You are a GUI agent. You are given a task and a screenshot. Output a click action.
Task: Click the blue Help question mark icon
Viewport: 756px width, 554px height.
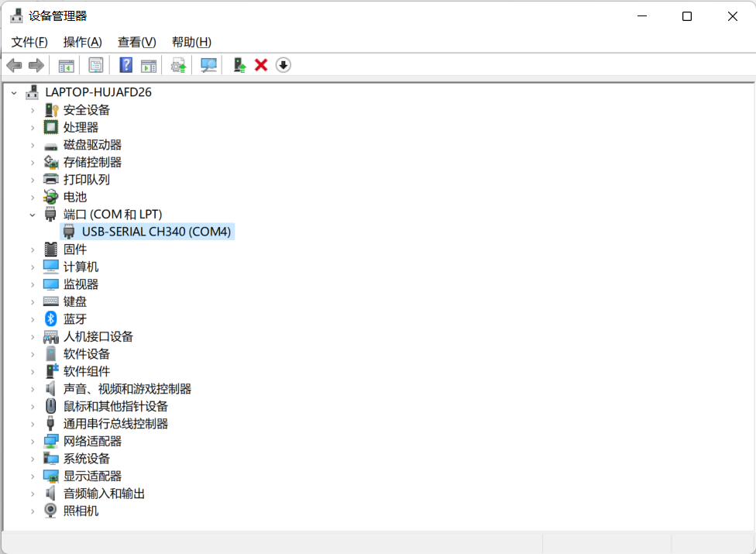click(x=125, y=65)
